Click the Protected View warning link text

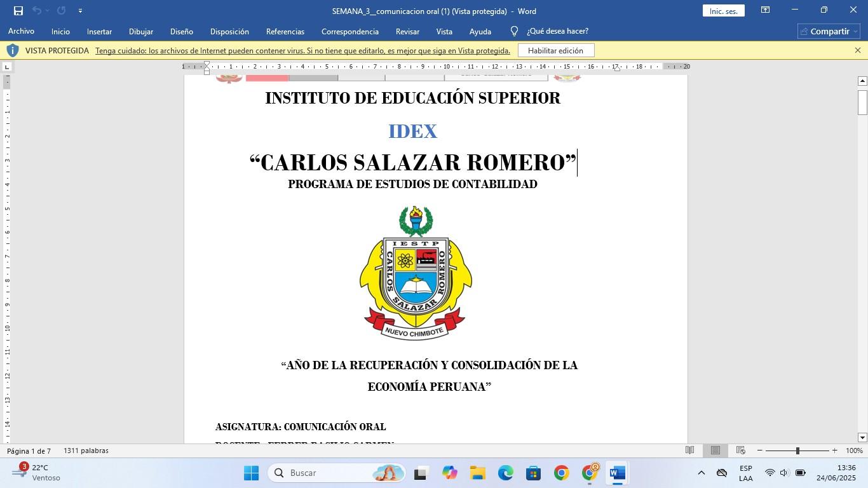coord(302,50)
